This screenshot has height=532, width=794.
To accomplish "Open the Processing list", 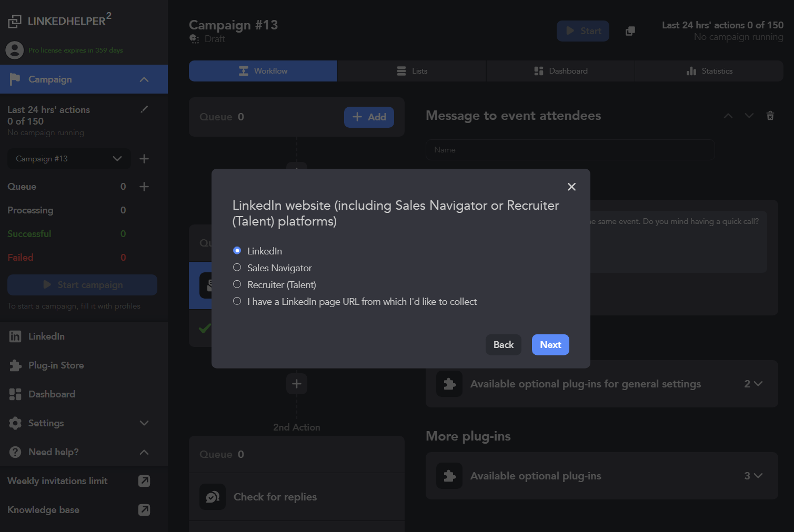I will point(31,210).
